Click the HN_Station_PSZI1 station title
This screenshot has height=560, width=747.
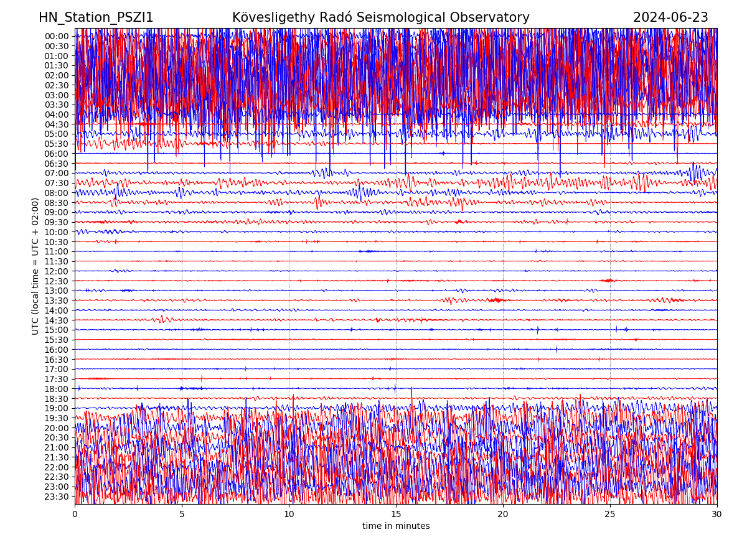coord(96,17)
